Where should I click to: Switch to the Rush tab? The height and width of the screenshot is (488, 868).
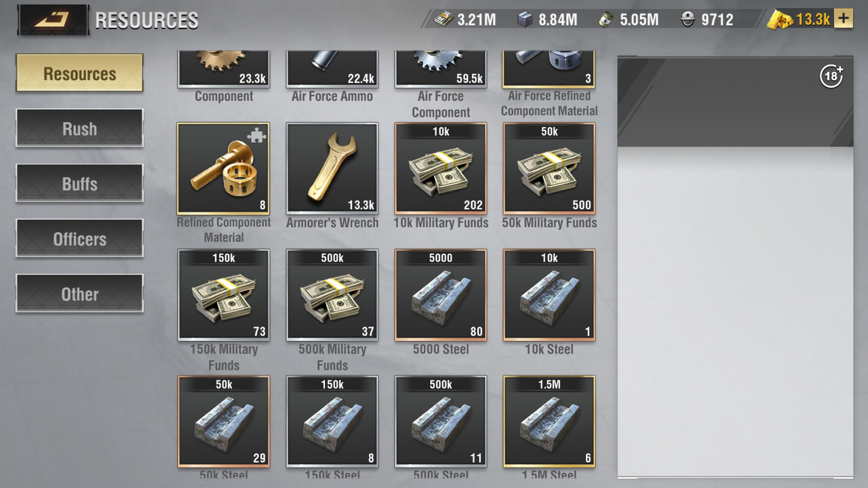(80, 128)
